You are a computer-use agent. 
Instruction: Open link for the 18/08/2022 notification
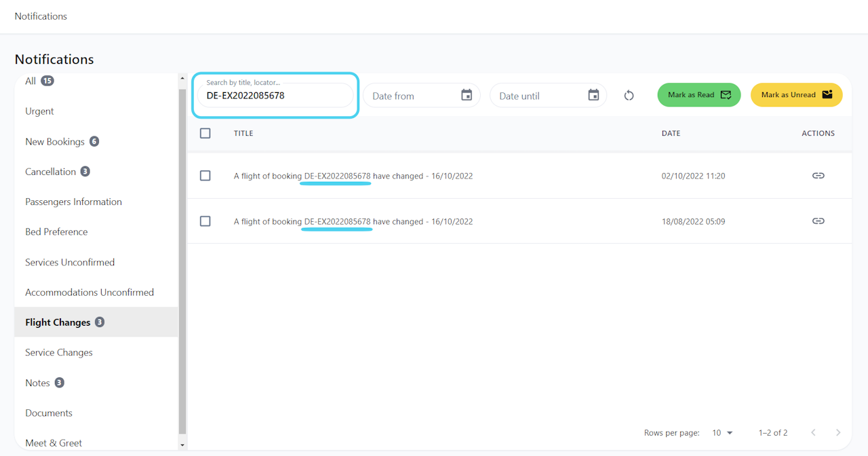[x=818, y=221]
